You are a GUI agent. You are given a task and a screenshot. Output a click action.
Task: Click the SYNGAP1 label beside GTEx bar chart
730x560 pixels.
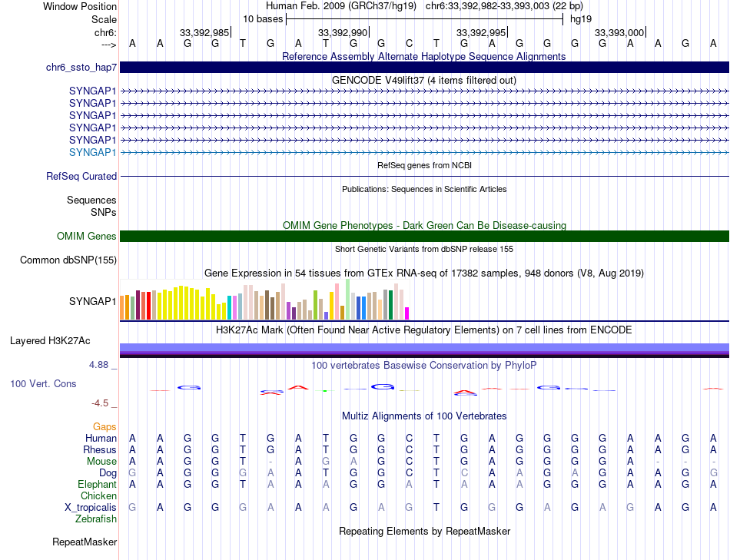click(x=92, y=301)
